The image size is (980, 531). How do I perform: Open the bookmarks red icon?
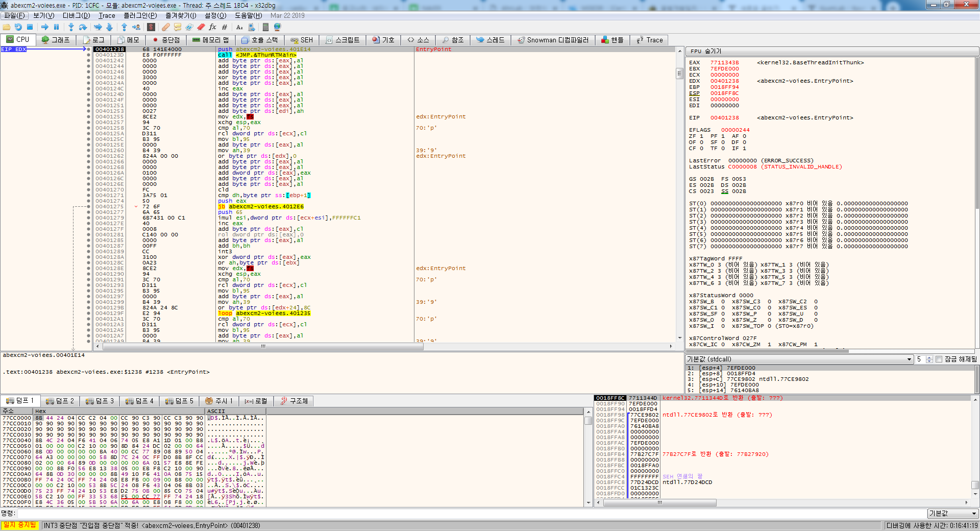tap(201, 27)
